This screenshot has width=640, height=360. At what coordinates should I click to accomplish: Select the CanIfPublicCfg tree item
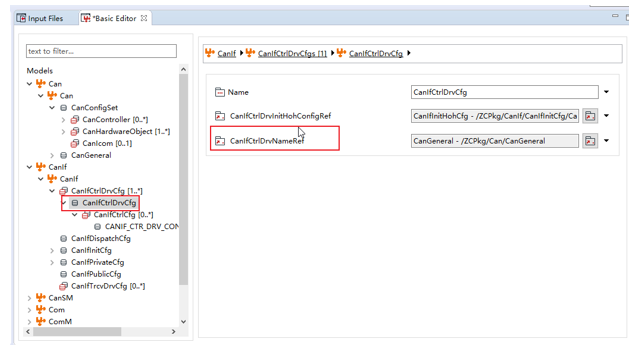pos(96,274)
